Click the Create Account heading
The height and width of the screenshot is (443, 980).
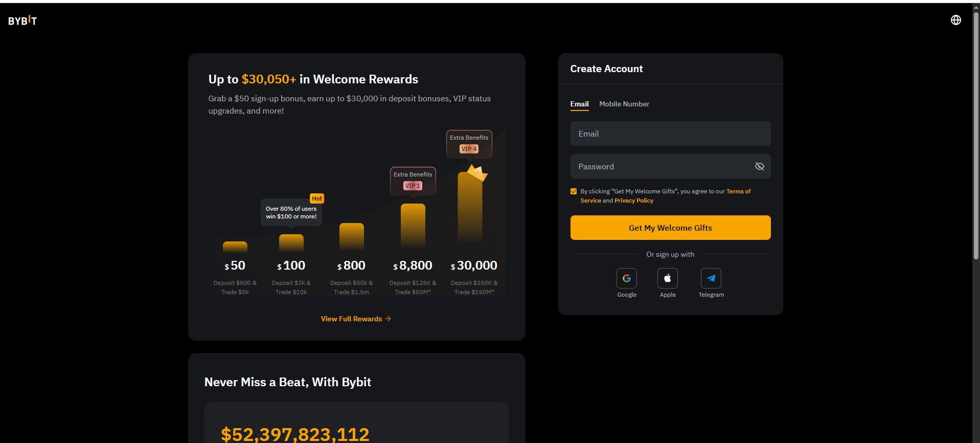pyautogui.click(x=606, y=69)
